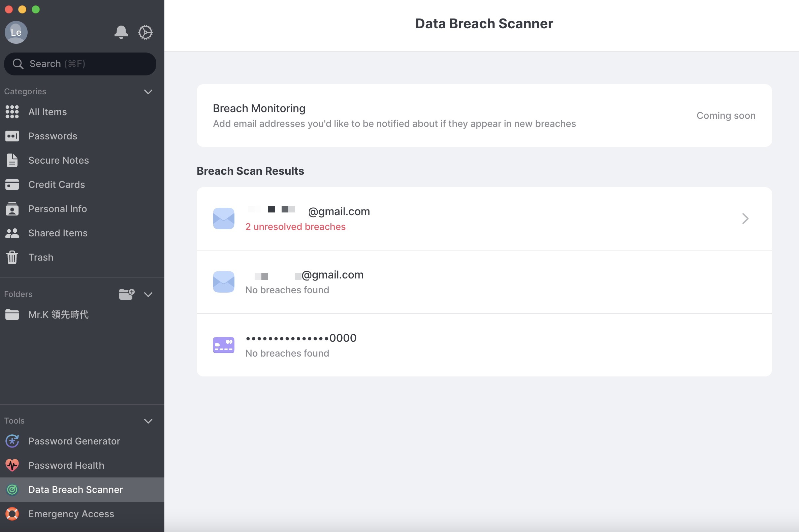Click the Le profile avatar

point(16,32)
